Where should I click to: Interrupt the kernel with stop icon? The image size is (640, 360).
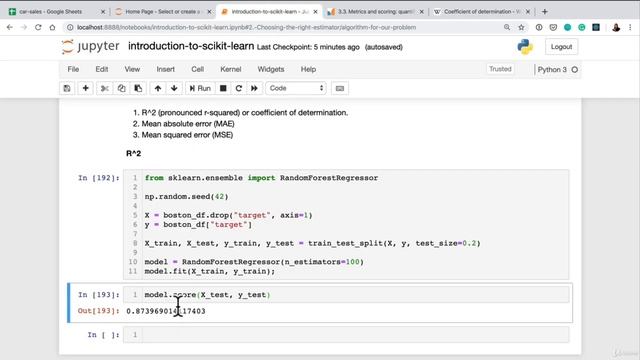click(x=223, y=88)
